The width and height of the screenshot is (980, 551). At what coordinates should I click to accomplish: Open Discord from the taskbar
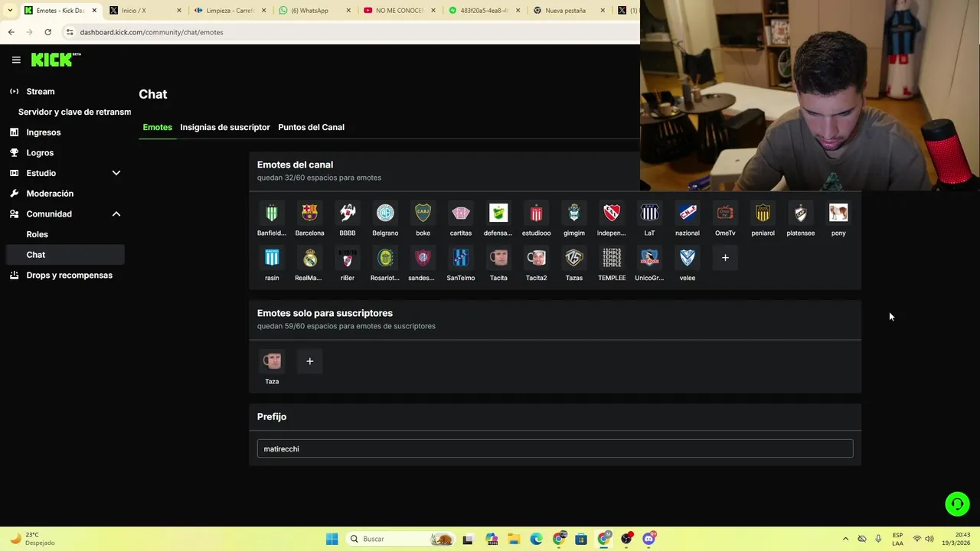pyautogui.click(x=649, y=539)
